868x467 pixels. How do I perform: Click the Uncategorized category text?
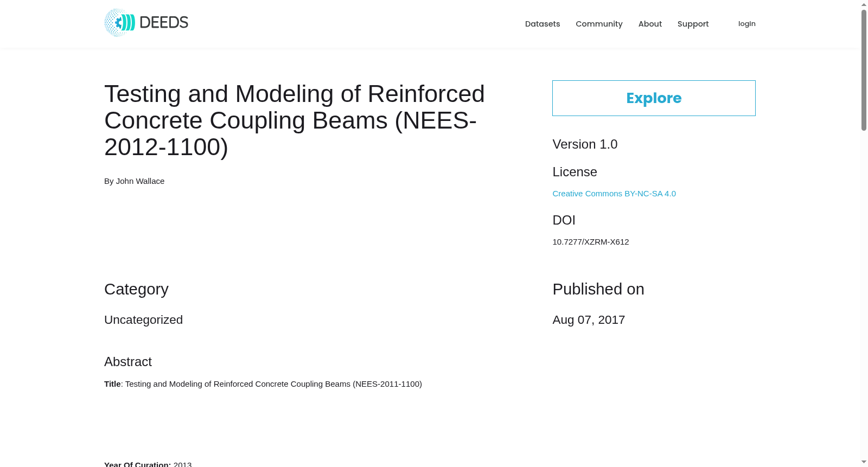click(143, 320)
